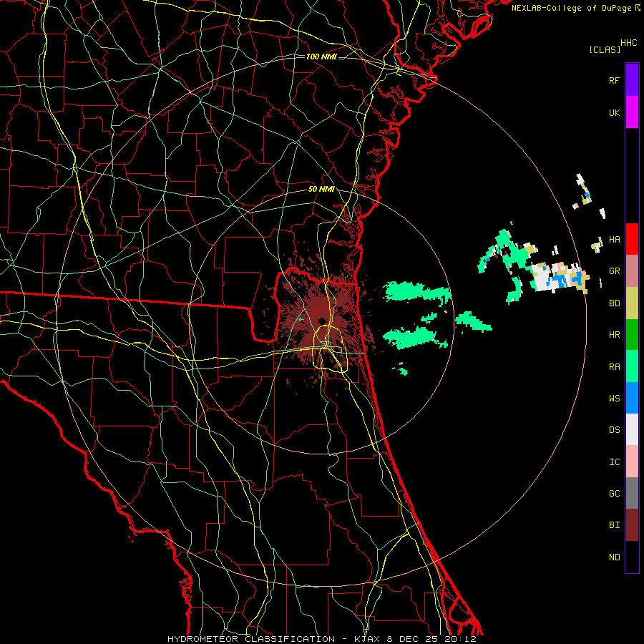
Task: Click the HA legend label
Action: 614,240
